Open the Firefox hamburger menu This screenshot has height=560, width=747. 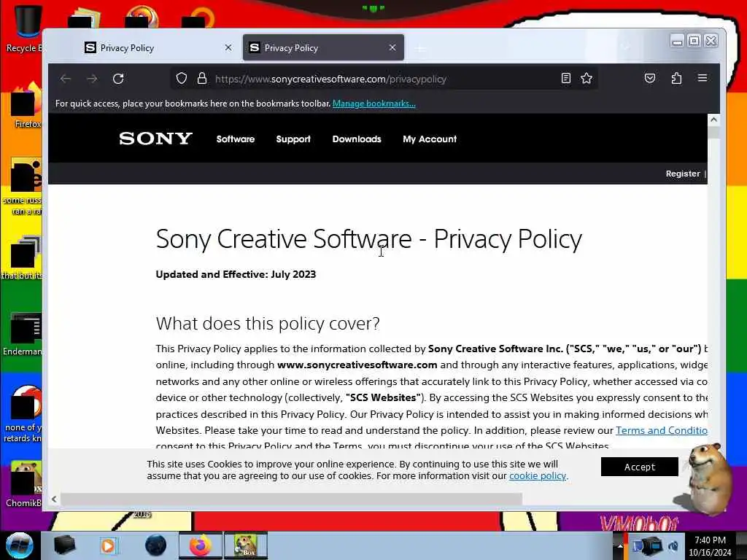pos(703,77)
